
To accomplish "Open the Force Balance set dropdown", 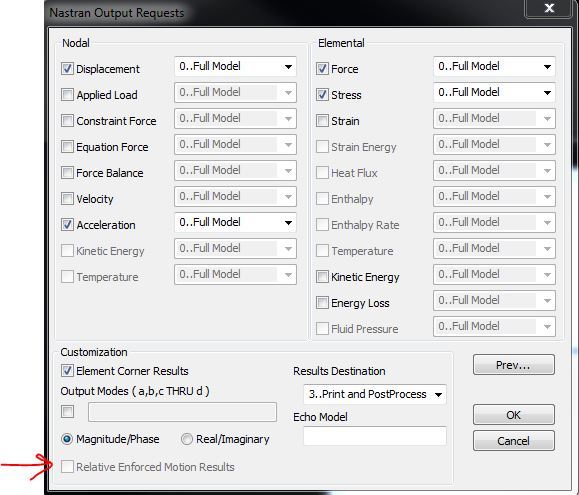I will 235,171.
